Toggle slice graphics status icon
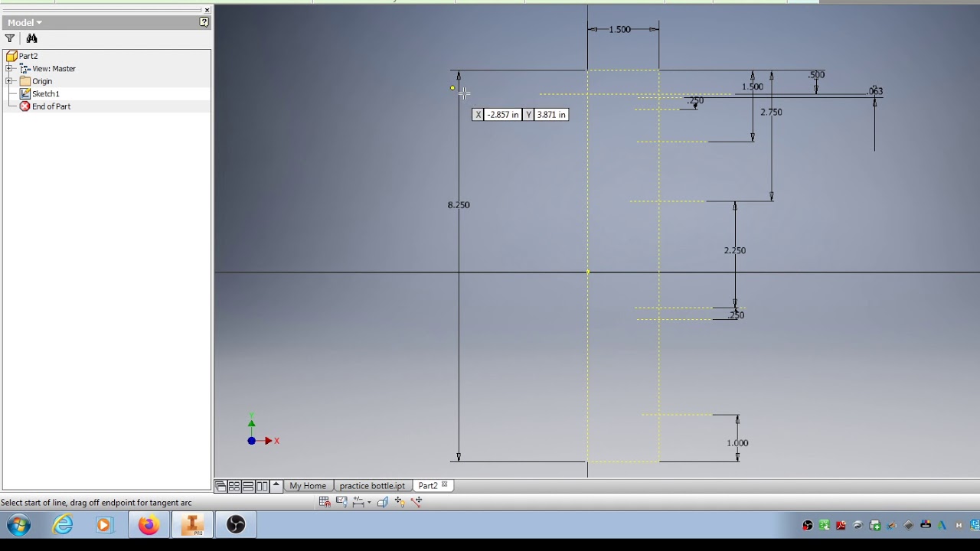This screenshot has width=980, height=551. [383, 502]
